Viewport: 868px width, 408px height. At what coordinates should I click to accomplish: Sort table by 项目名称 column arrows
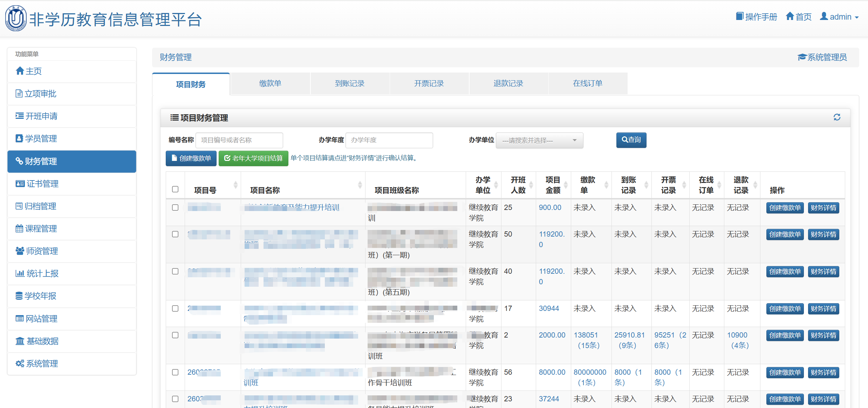(x=360, y=185)
